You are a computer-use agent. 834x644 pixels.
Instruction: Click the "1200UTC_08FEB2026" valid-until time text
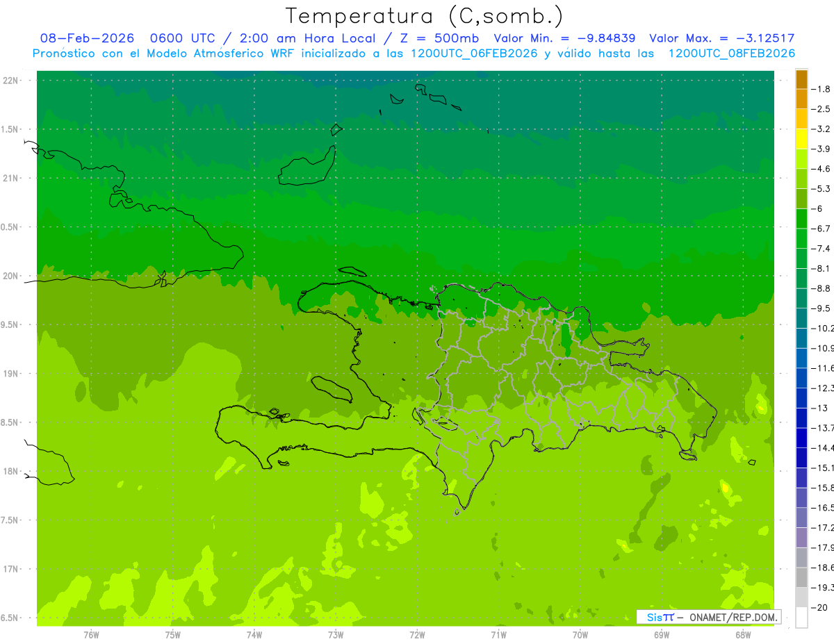pos(731,53)
